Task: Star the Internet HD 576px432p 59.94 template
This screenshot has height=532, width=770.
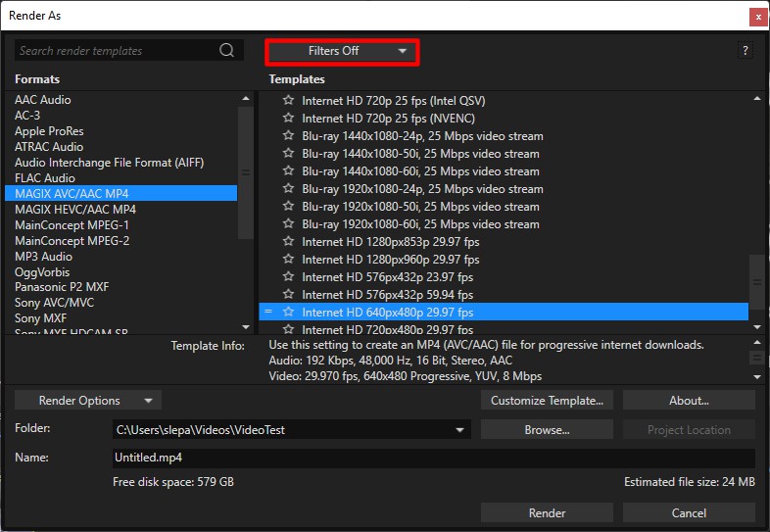Action: [288, 295]
